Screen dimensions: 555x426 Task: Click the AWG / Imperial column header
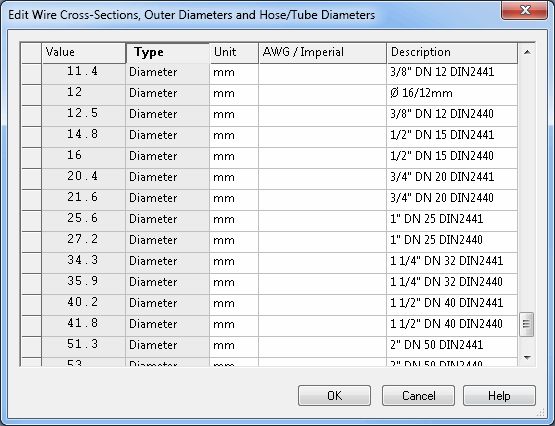point(322,53)
